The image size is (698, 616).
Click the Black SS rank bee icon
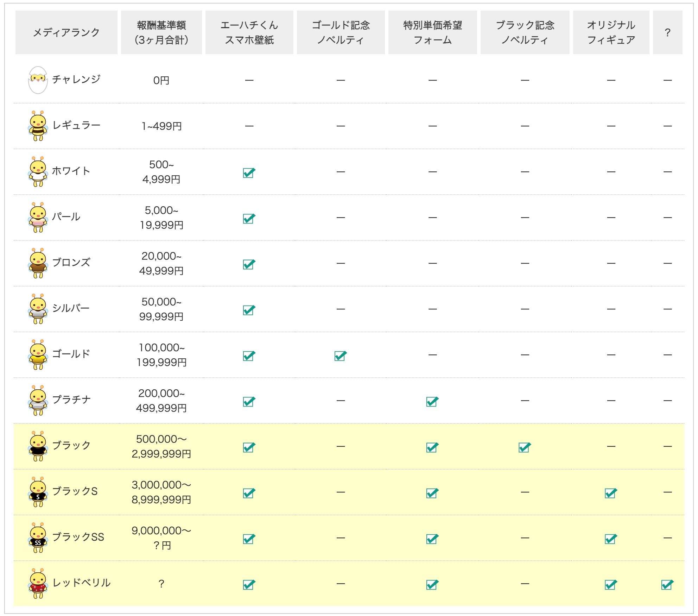point(38,538)
